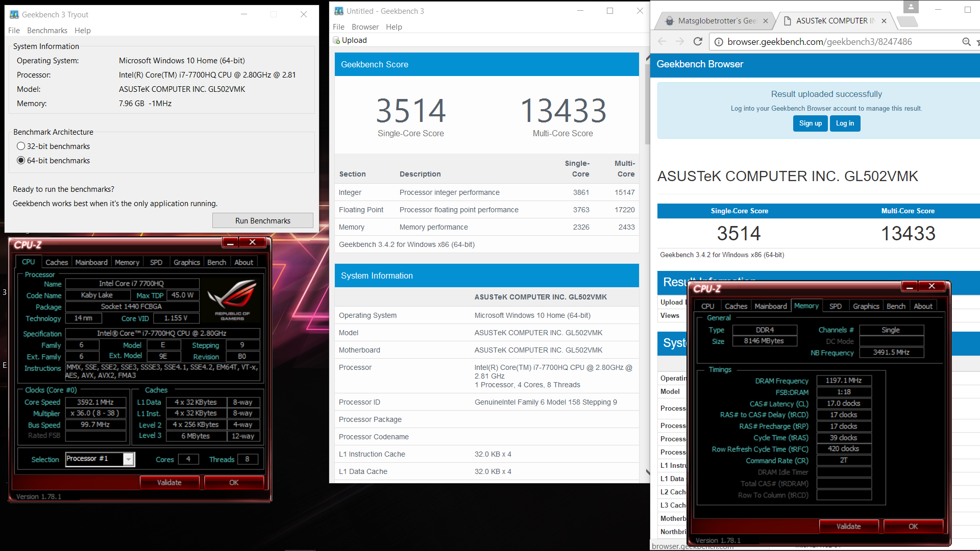The image size is (980, 551).
Task: Minimize the right CPU-Z window
Action: point(910,286)
